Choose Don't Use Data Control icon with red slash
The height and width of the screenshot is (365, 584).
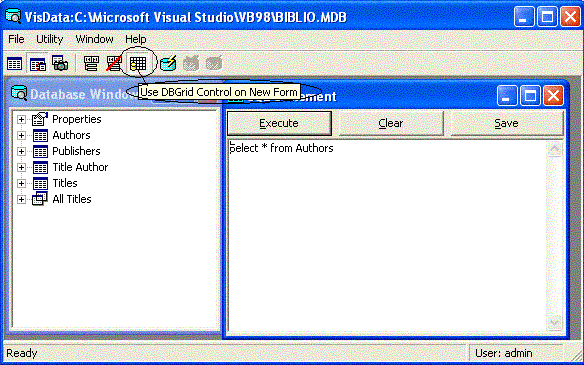[x=114, y=64]
